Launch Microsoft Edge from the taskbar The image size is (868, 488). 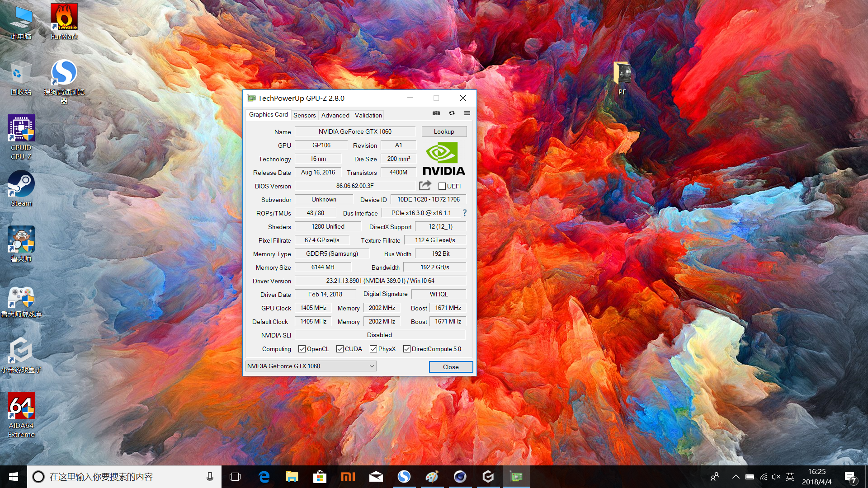coord(264,477)
